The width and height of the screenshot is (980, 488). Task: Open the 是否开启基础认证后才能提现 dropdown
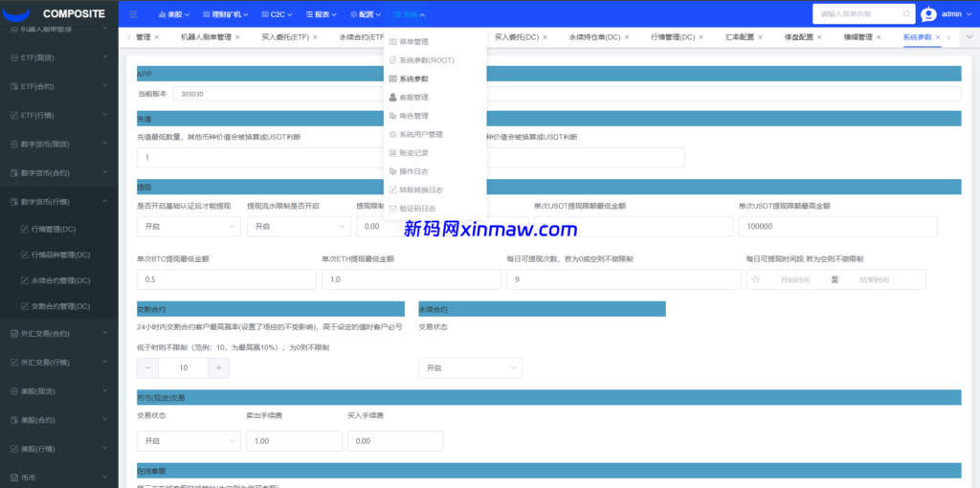point(189,226)
